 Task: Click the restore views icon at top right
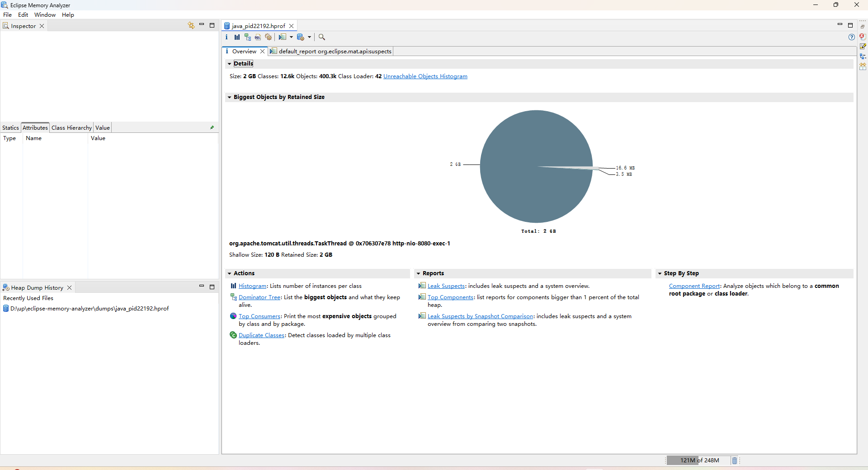863,27
